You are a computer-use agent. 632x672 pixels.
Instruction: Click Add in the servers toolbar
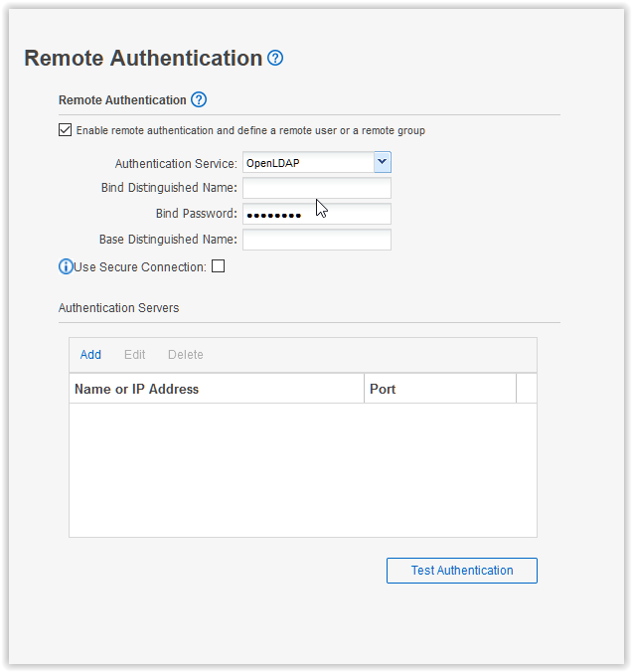coord(90,355)
